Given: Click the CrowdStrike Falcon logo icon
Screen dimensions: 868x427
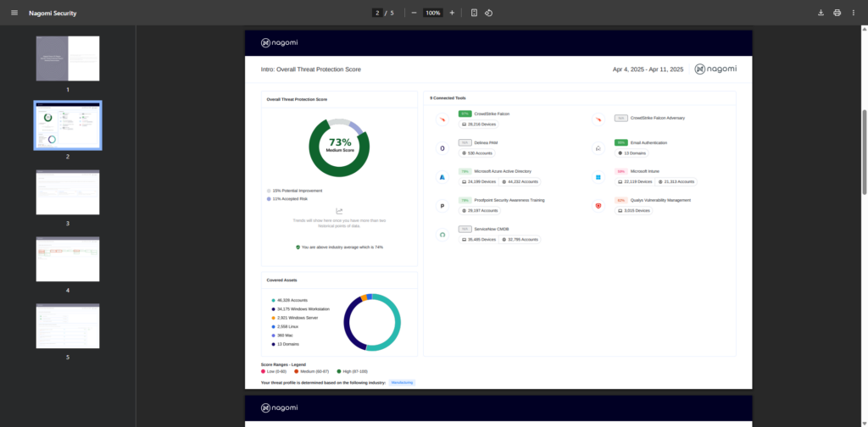Looking at the screenshot, I should pos(442,119).
